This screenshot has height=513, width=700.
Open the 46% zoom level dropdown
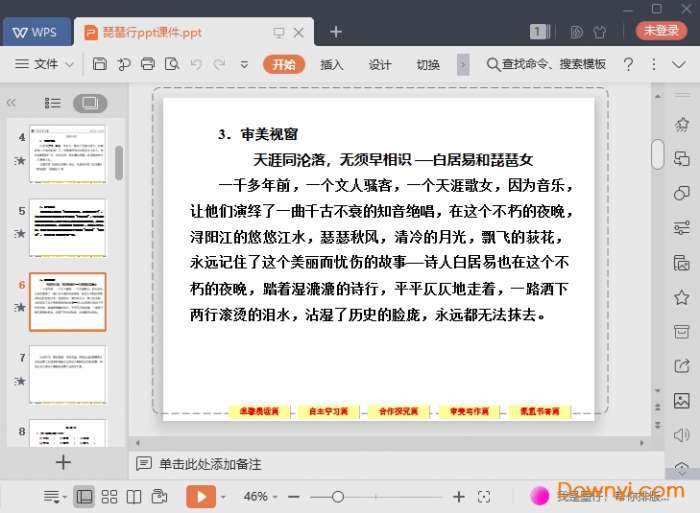261,496
